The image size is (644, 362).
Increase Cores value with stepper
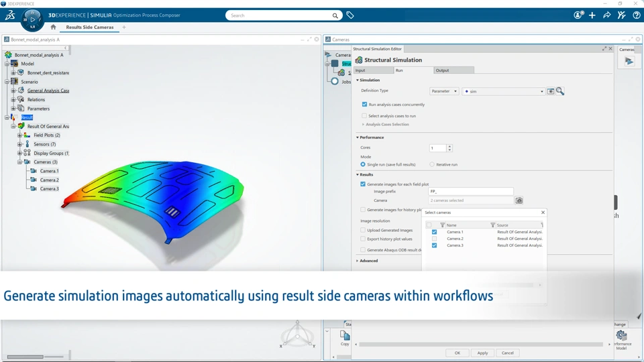(x=449, y=146)
